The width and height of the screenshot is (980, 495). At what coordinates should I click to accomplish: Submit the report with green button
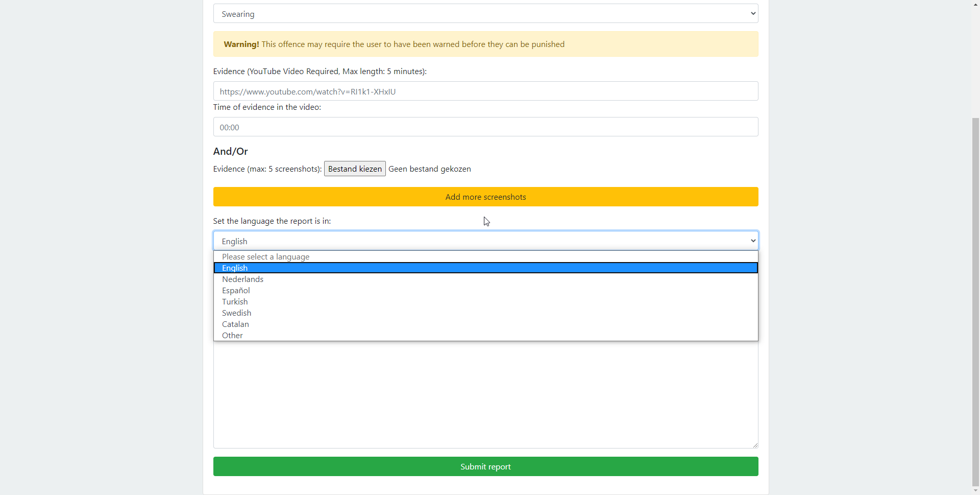tap(485, 467)
